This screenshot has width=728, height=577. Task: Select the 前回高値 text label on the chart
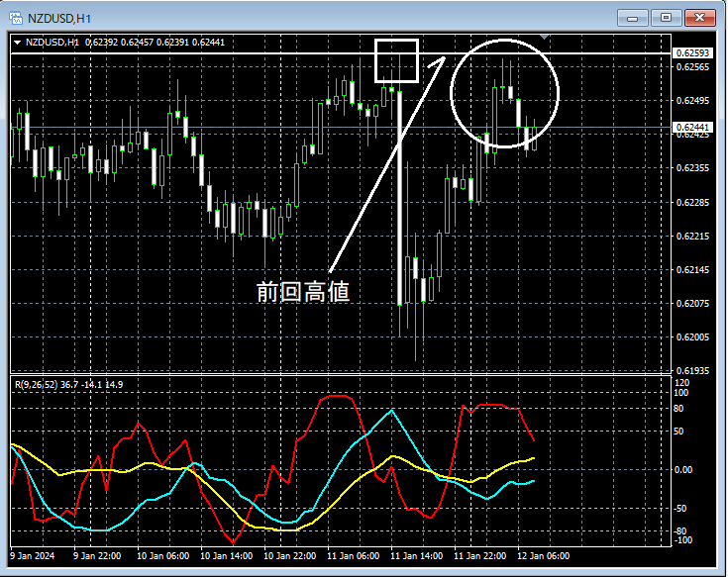tap(303, 292)
